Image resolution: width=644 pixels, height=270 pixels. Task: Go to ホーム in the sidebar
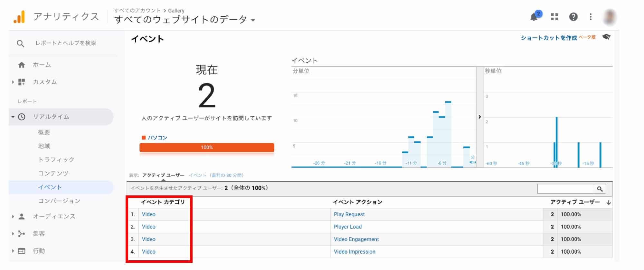pos(42,65)
